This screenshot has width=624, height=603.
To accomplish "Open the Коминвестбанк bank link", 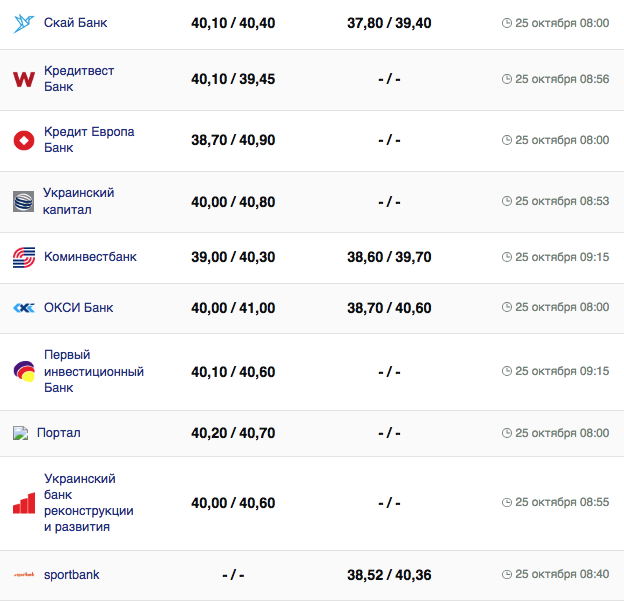I will point(90,257).
